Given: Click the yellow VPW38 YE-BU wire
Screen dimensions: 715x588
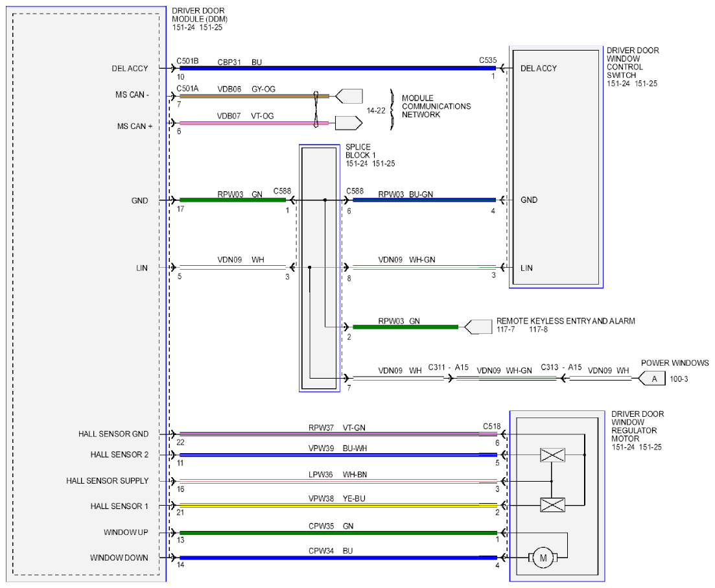Looking at the screenshot, I should [x=338, y=506].
